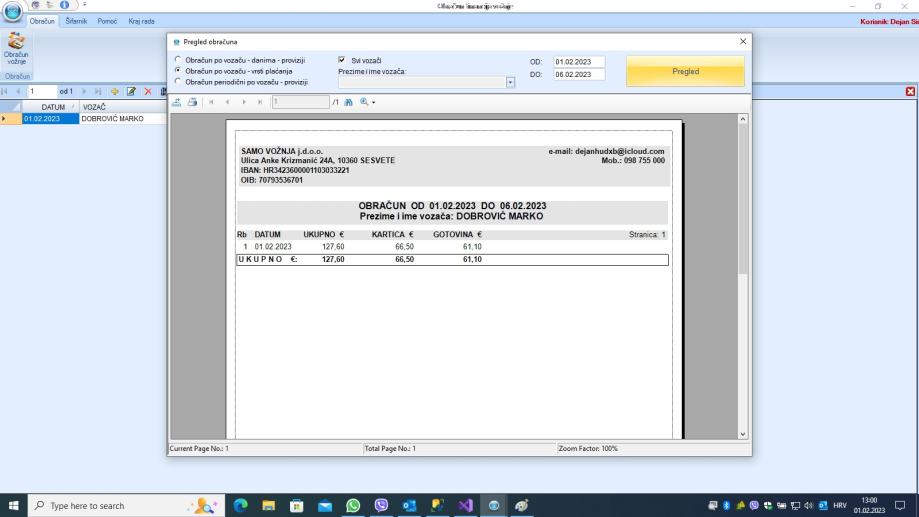Open the Obračun ribbon tab

42,21
